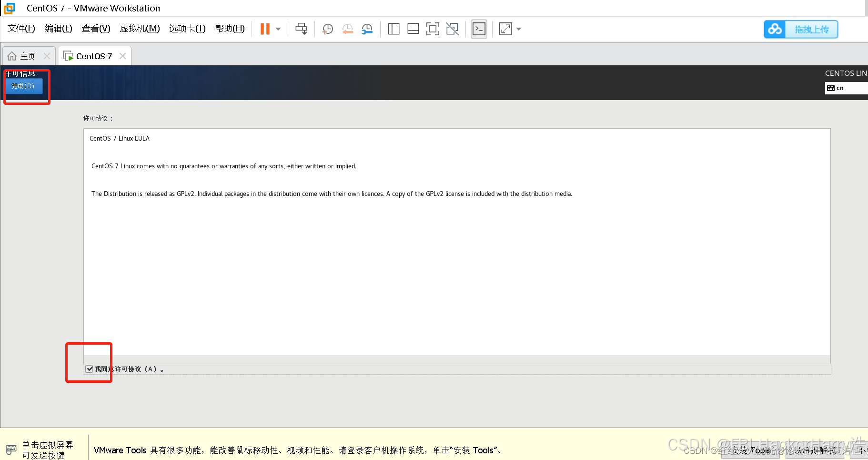Toggle the thumbnail bar view
Screen dimensions: 868x460
413,29
